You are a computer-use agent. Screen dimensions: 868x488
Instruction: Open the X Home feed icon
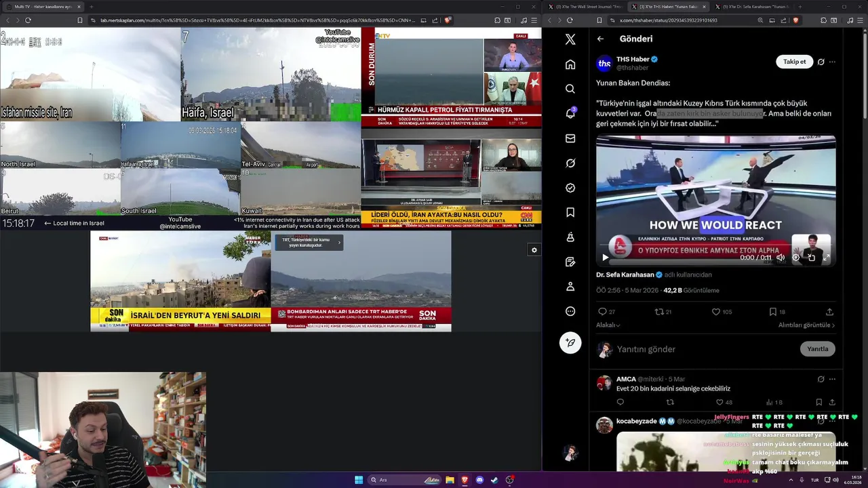tap(570, 64)
